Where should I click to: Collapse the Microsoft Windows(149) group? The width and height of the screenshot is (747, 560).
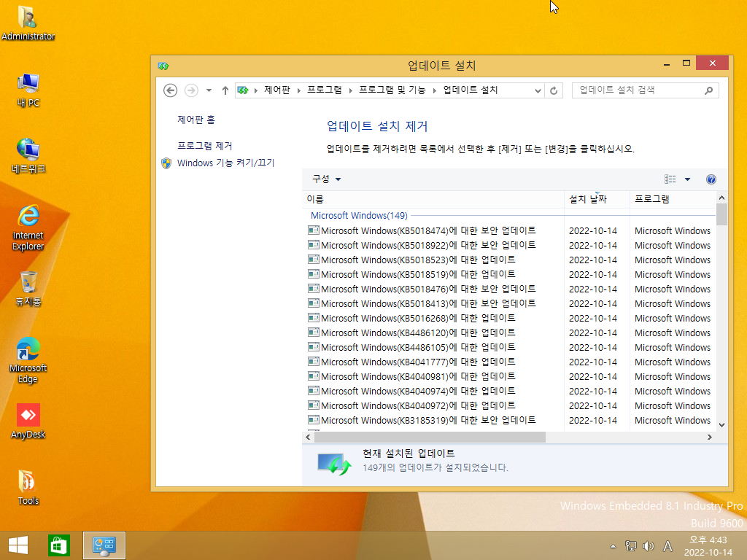[359, 215]
